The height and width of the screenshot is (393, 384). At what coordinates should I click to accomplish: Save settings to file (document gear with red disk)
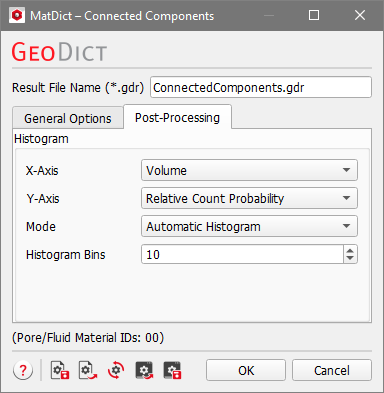click(x=60, y=370)
